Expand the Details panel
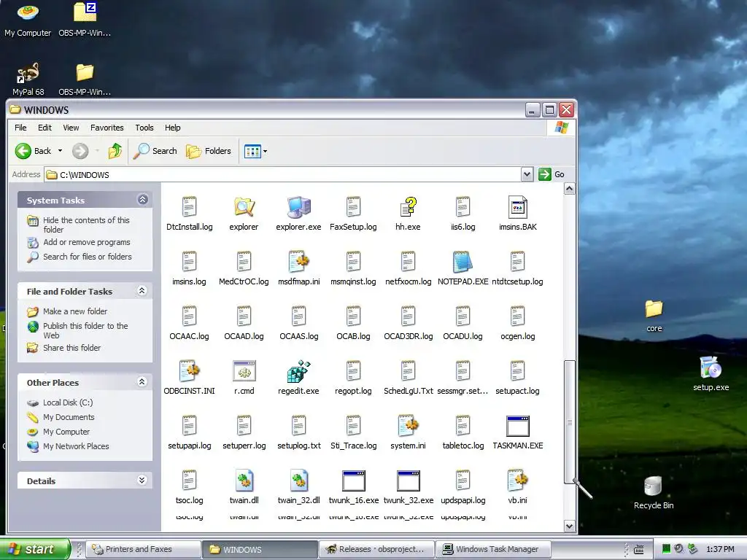 click(142, 480)
